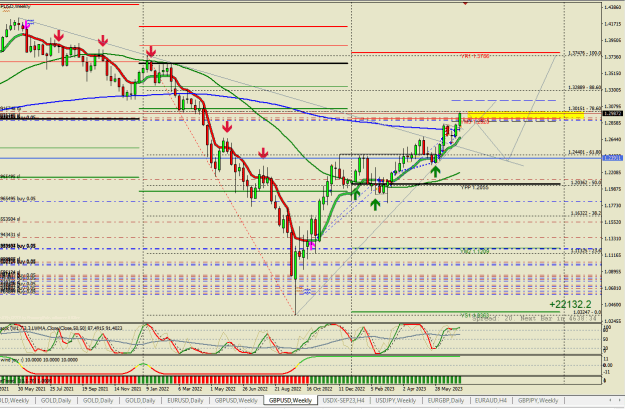This screenshot has height=409, width=625.
Task: Click the +22132.2 profit readout
Action: coord(570,304)
